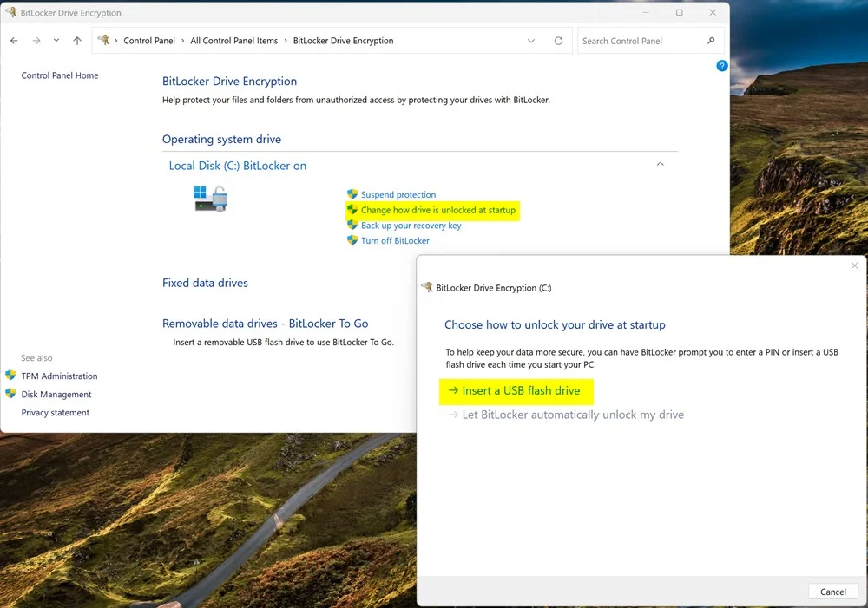Open the recent locations dropdown arrow
Viewport: 868px width, 608px height.
tap(56, 41)
